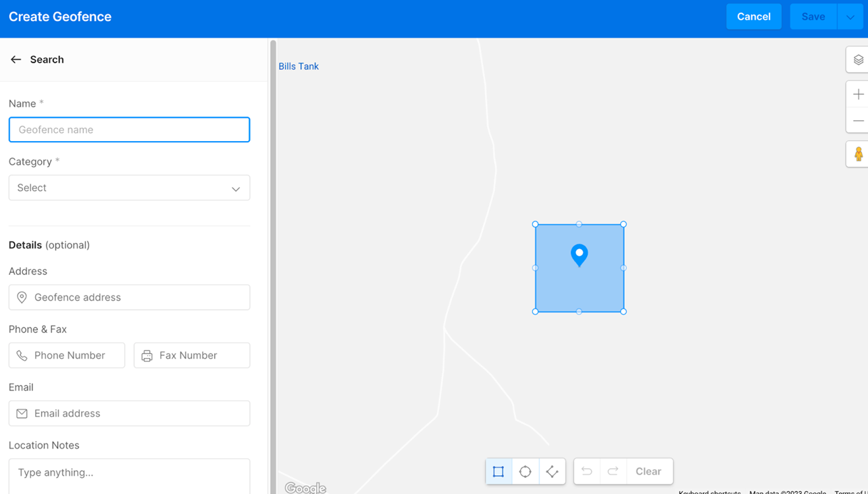Select the rectangle drawing tool
Viewport: 868px width, 494px height.
click(x=499, y=472)
